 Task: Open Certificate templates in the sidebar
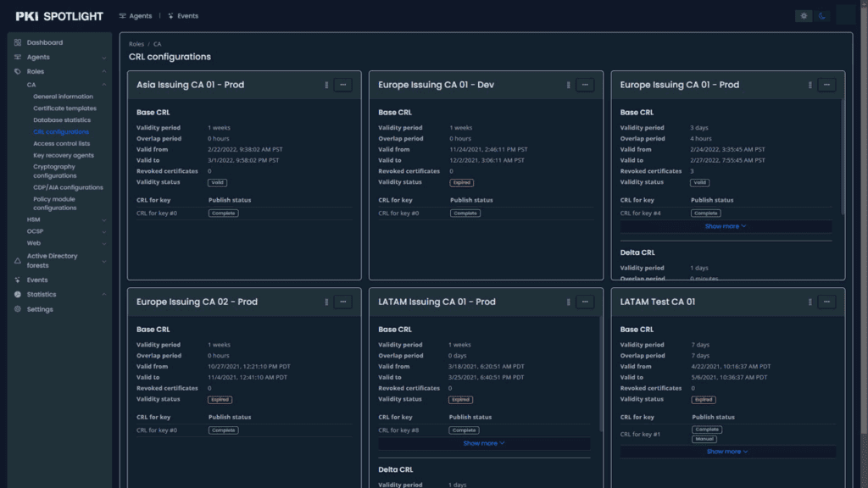[64, 108]
